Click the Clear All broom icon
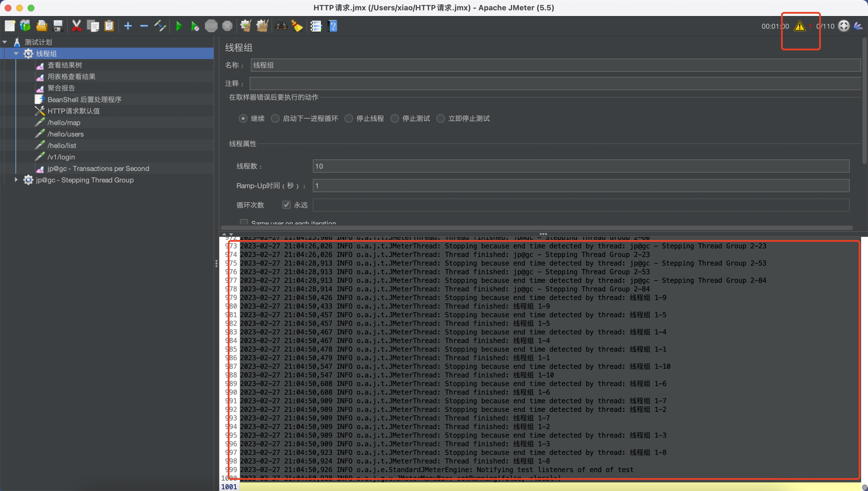Image resolution: width=868 pixels, height=491 pixels. tap(262, 26)
